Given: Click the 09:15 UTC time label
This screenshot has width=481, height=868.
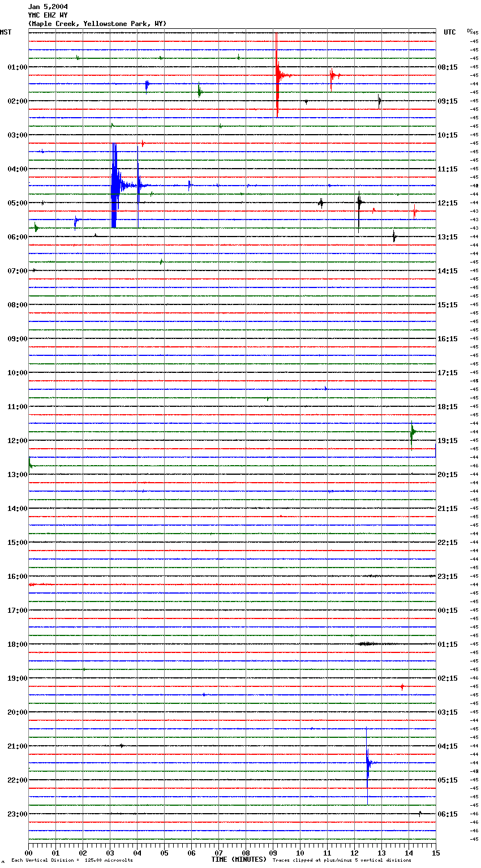Looking at the screenshot, I should (x=448, y=101).
